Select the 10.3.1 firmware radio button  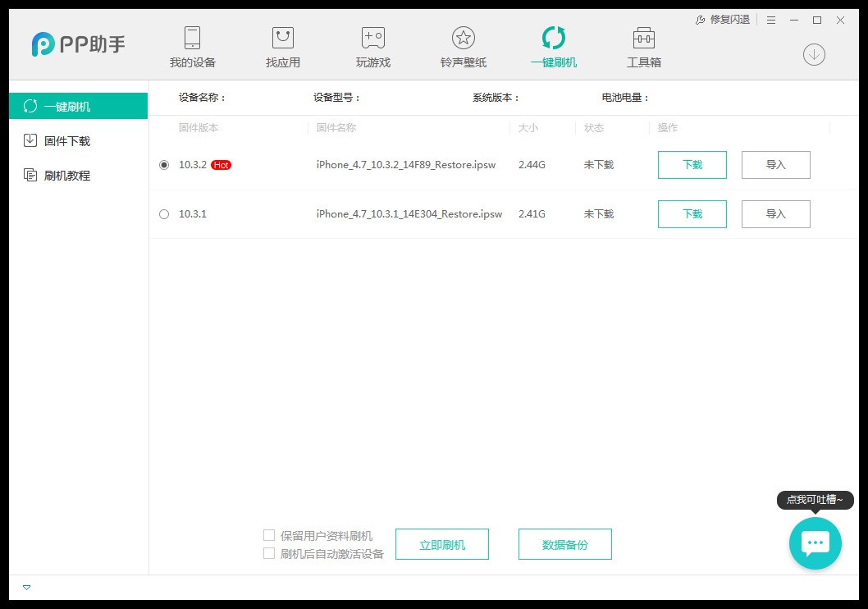[x=163, y=214]
